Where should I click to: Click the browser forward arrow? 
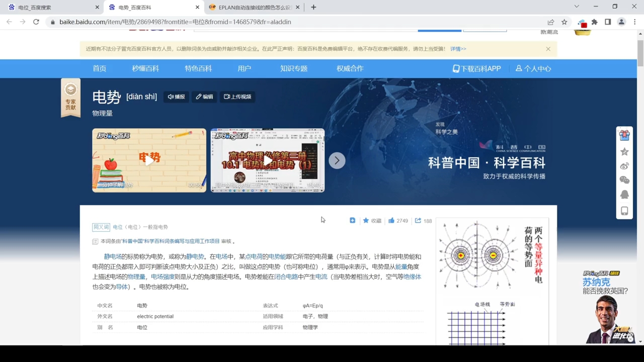pos(23,22)
